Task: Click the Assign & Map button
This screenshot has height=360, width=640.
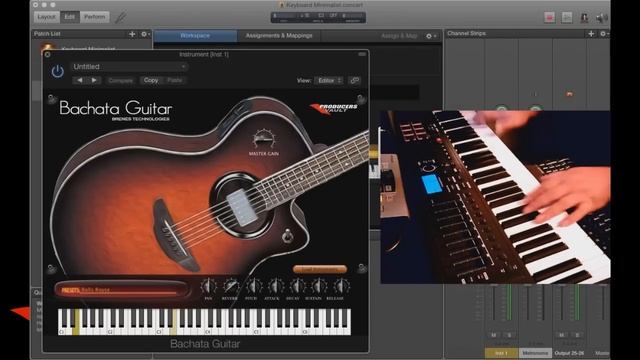Action: pos(399,36)
